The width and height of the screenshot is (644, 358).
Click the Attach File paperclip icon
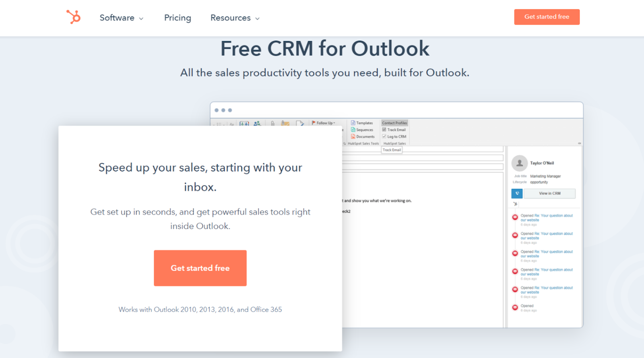272,123
